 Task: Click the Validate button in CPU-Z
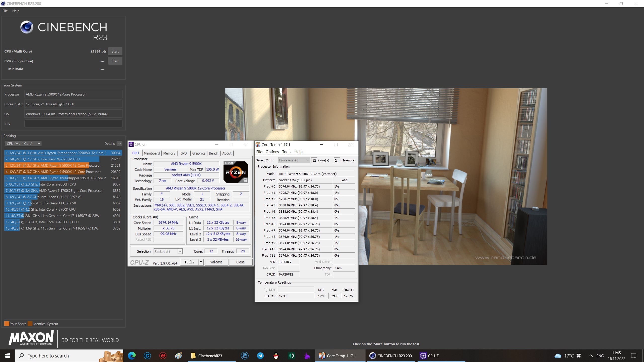(x=216, y=262)
